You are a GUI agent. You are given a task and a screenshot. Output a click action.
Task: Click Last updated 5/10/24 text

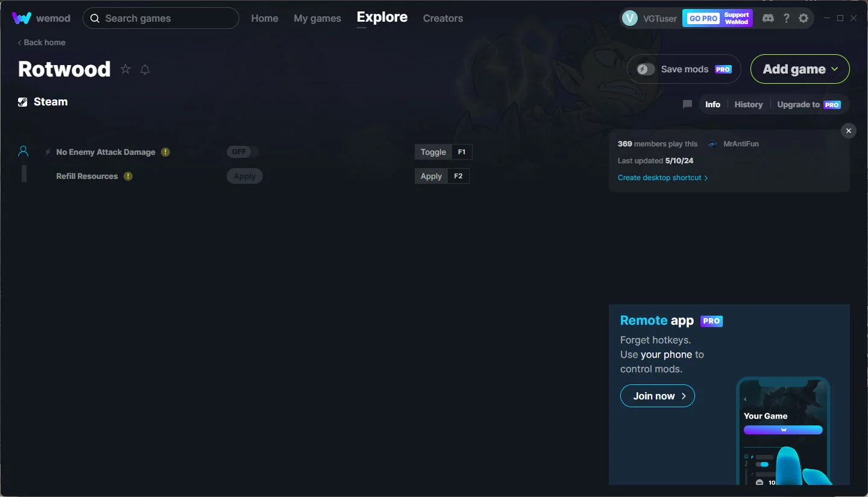655,161
